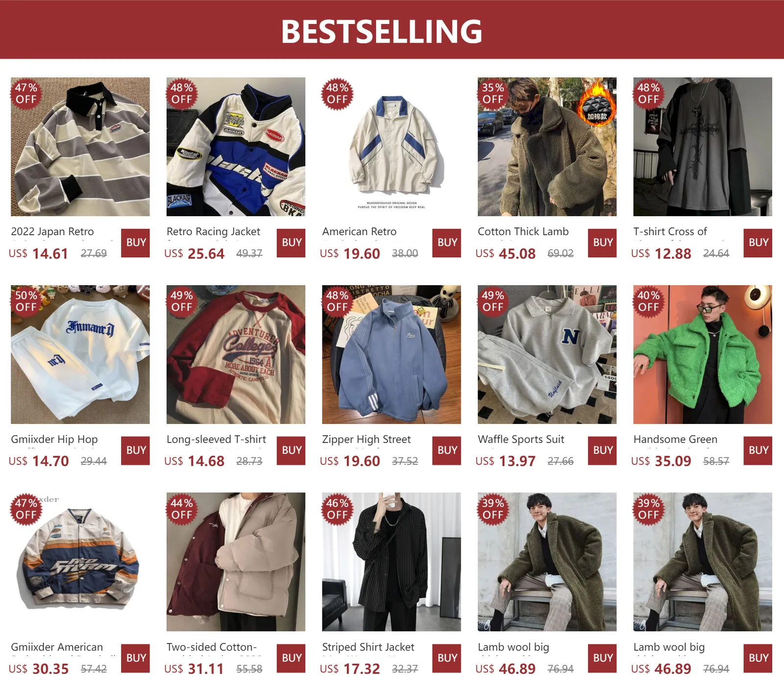This screenshot has width=784, height=694.
Task: View the Striped Shirt Jacket thumbnail
Action: click(392, 562)
